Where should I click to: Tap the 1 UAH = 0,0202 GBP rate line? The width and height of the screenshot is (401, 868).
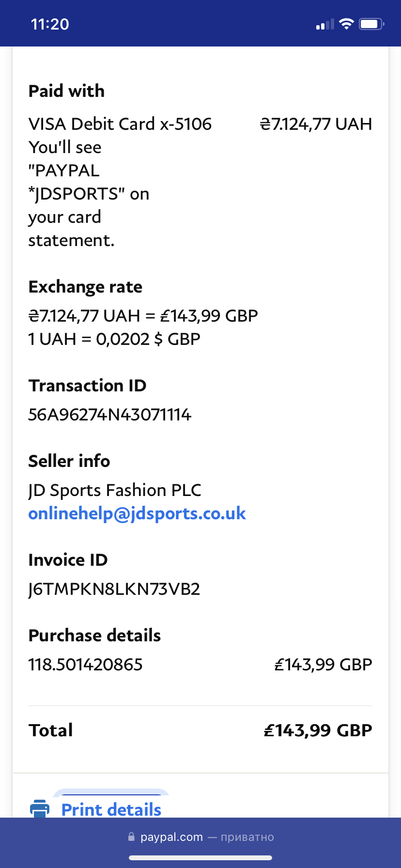(114, 339)
